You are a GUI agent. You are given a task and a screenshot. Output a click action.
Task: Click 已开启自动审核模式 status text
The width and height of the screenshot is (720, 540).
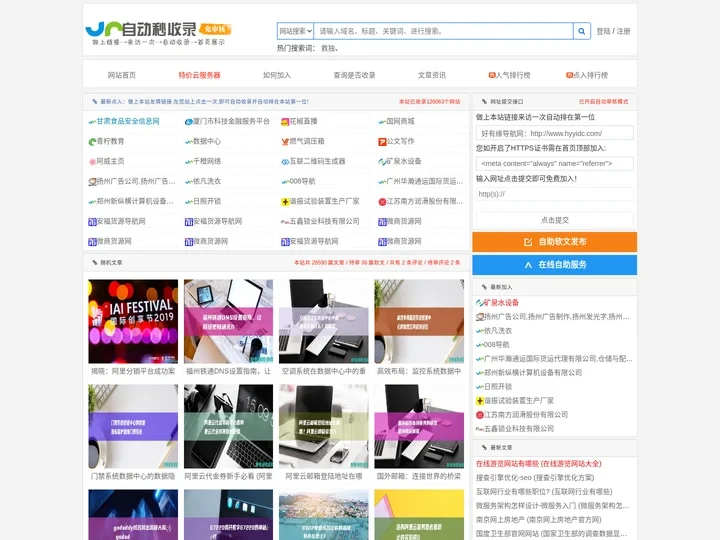pos(603,101)
